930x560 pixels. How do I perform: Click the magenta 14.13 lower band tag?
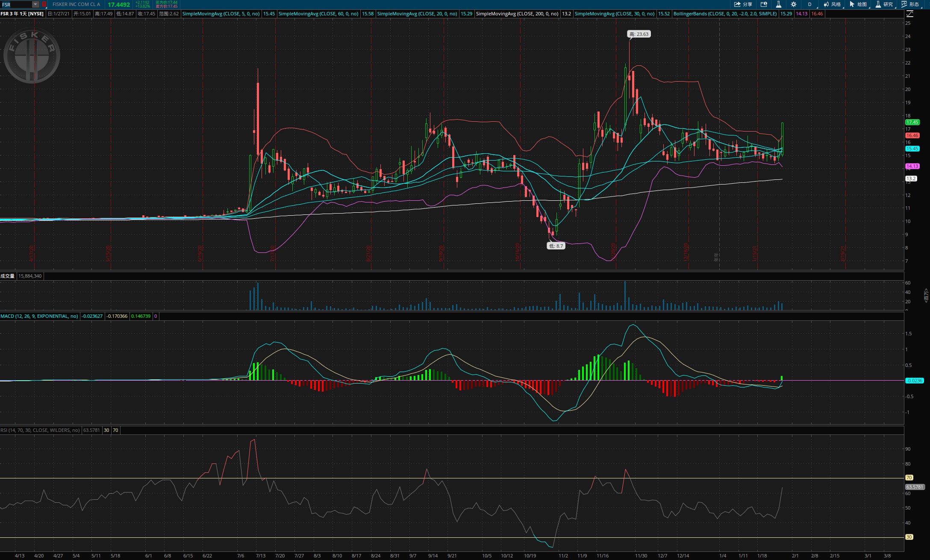(x=912, y=166)
